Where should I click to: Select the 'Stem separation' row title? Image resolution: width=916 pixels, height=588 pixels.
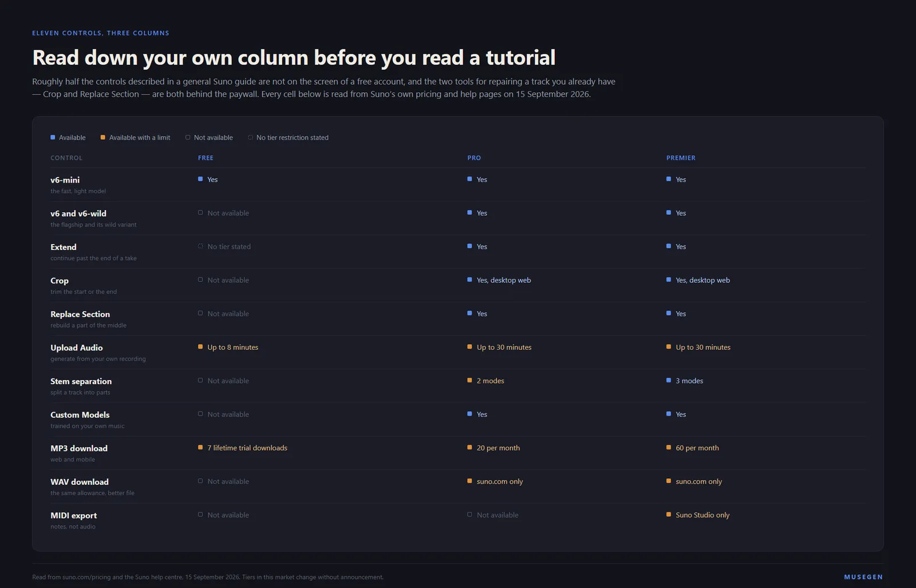81,381
